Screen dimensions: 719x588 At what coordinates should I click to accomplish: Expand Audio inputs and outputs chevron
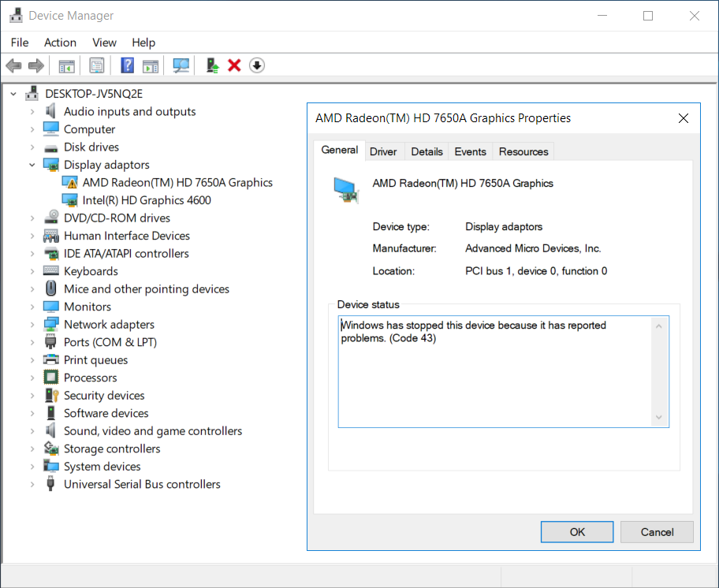32,112
